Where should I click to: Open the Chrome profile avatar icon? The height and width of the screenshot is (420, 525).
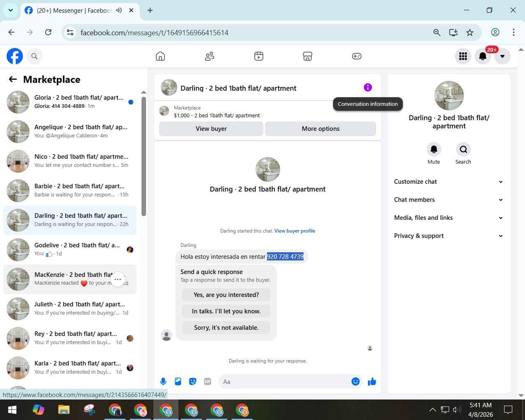[x=495, y=32]
